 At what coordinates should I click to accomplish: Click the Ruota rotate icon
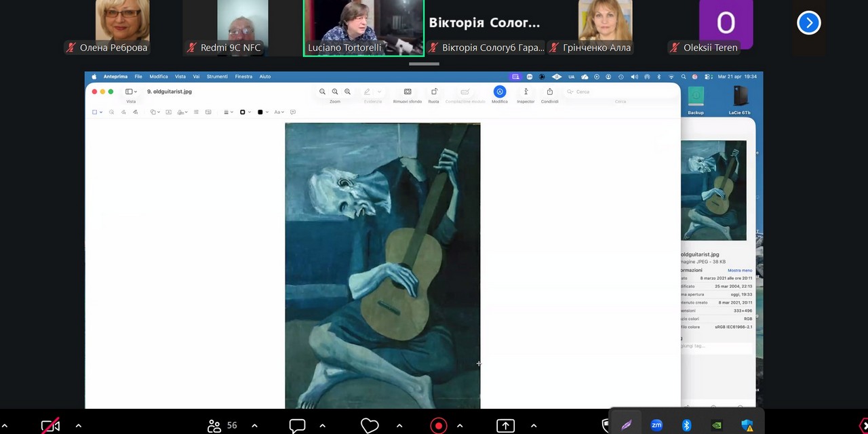[434, 92]
